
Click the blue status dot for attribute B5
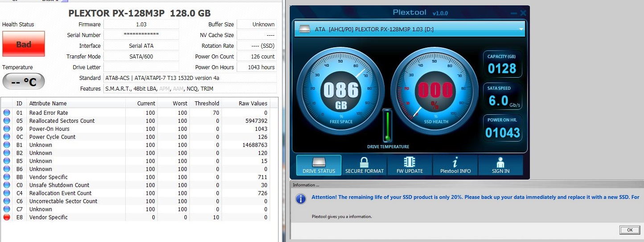point(7,161)
